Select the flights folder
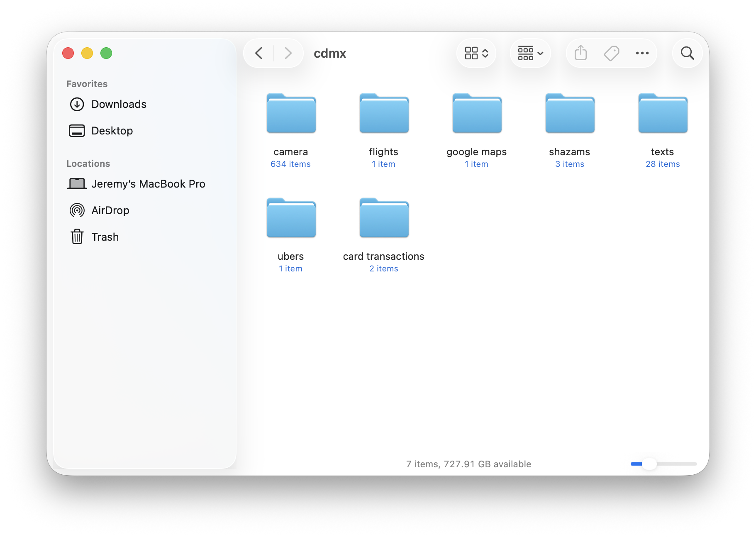The width and height of the screenshot is (756, 537). [384, 114]
